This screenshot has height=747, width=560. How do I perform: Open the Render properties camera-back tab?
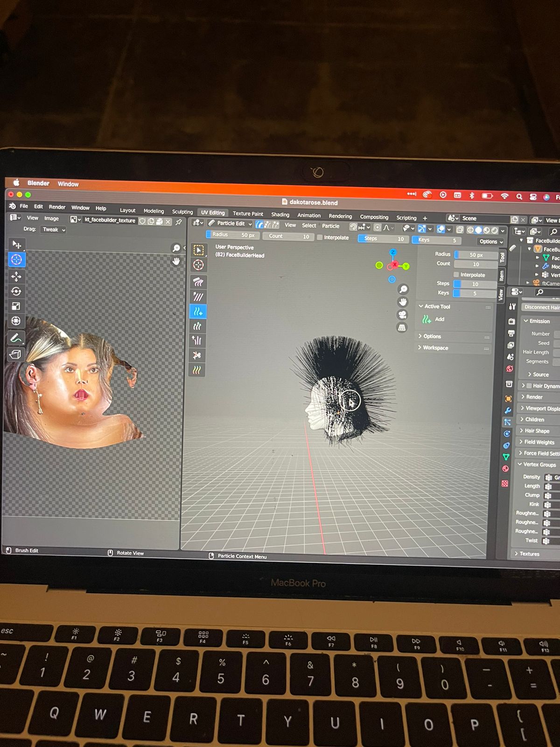tap(511, 322)
